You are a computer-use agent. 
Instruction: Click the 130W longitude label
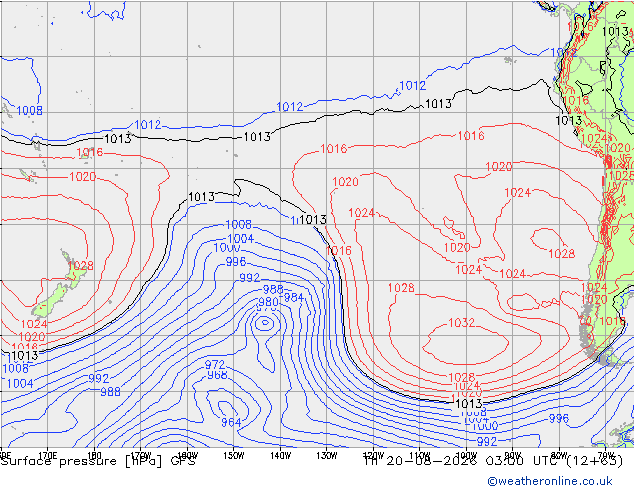[x=327, y=455]
